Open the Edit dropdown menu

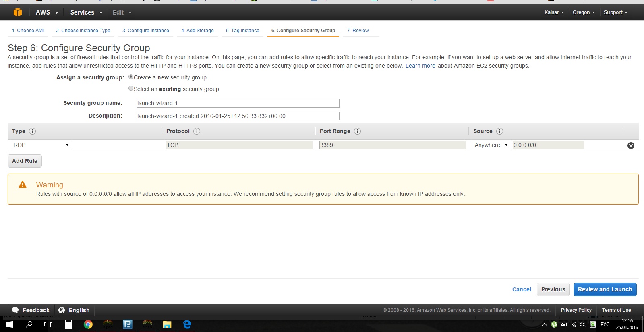coord(122,12)
